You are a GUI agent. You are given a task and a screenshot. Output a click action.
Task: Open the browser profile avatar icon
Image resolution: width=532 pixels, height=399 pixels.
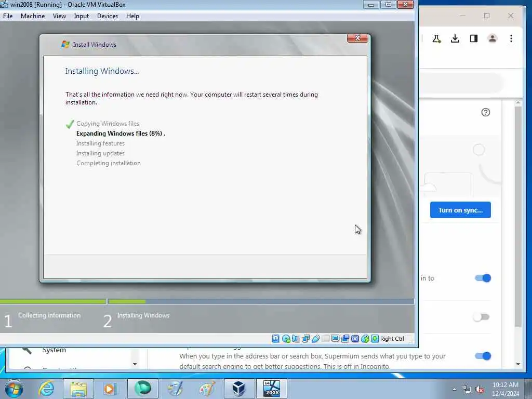point(493,38)
